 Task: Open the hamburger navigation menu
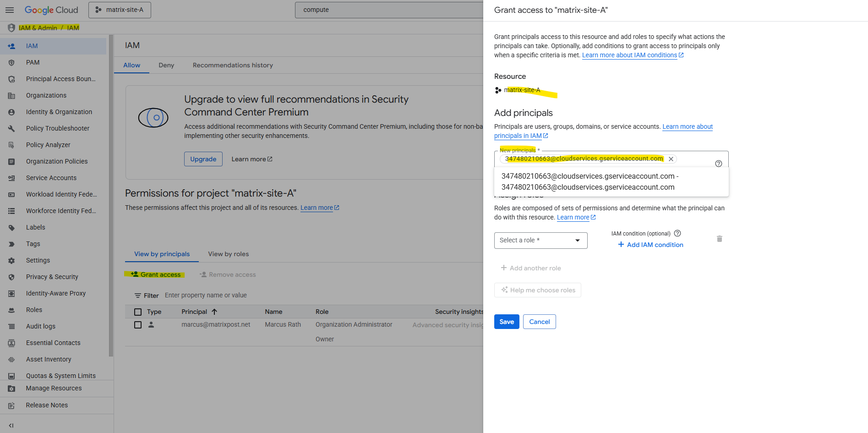(10, 10)
